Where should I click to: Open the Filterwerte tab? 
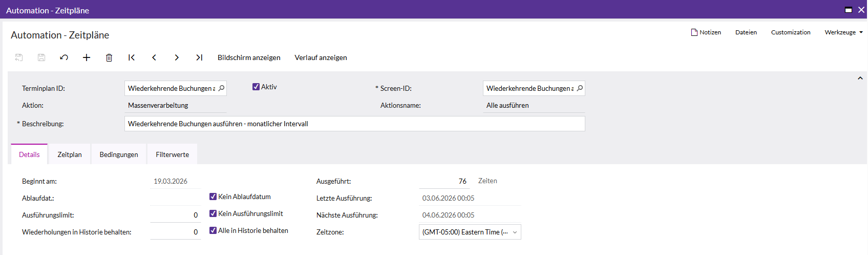point(173,154)
